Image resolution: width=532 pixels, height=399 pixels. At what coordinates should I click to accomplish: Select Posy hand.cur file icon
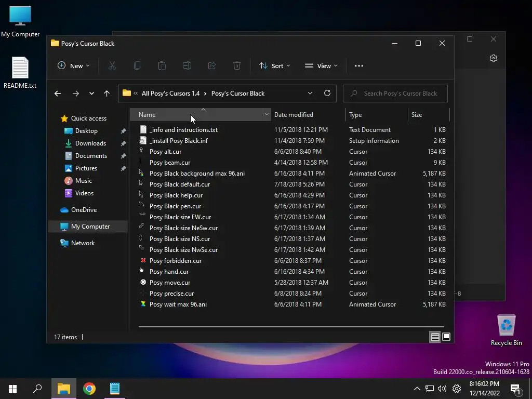pos(142,270)
